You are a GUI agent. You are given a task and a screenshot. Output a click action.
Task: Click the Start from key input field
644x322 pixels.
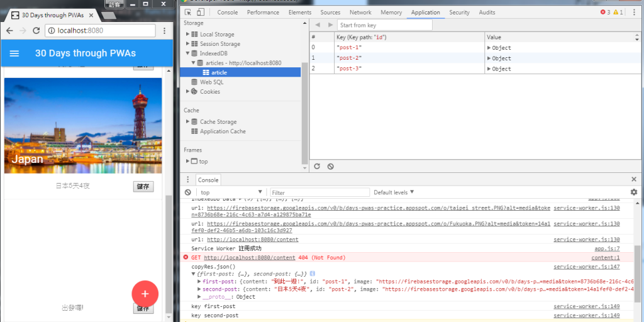pos(384,25)
